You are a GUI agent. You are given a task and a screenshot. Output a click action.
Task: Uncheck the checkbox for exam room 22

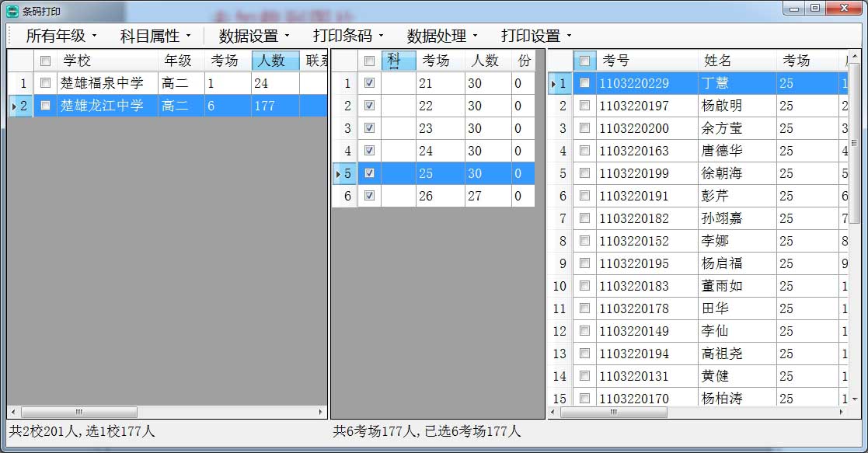(x=369, y=105)
